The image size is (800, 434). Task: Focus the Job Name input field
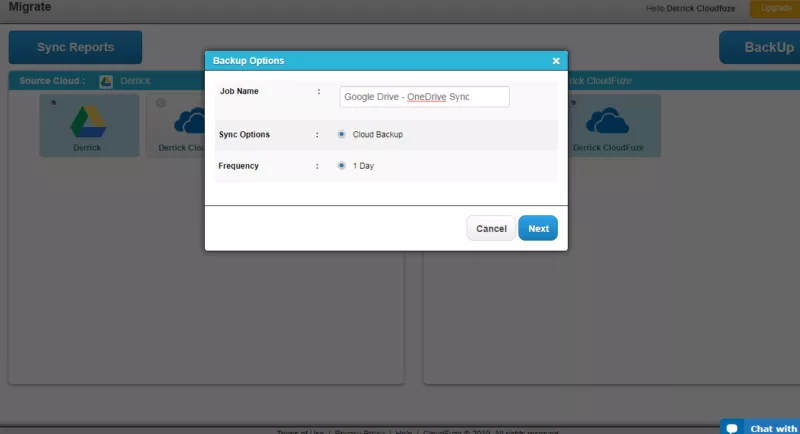click(424, 96)
